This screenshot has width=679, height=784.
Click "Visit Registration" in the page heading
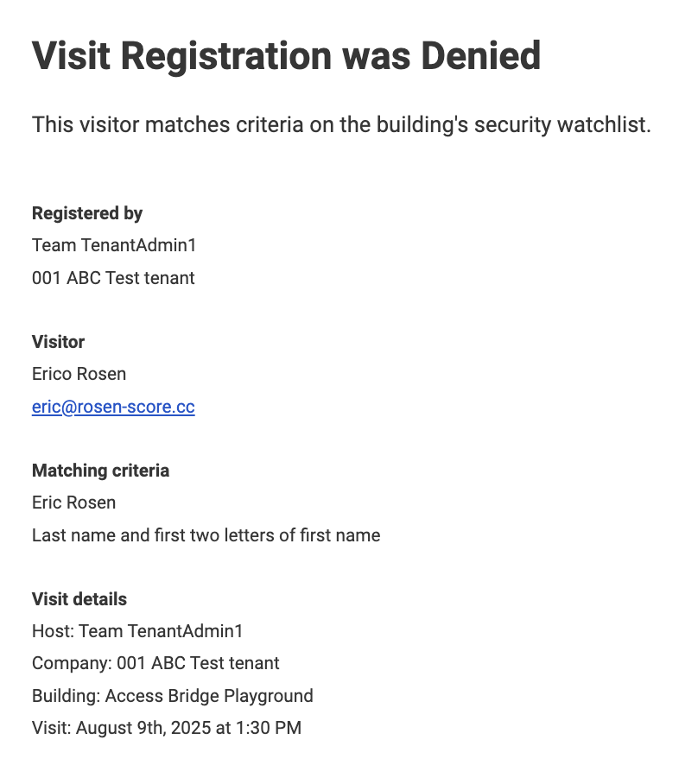181,57
